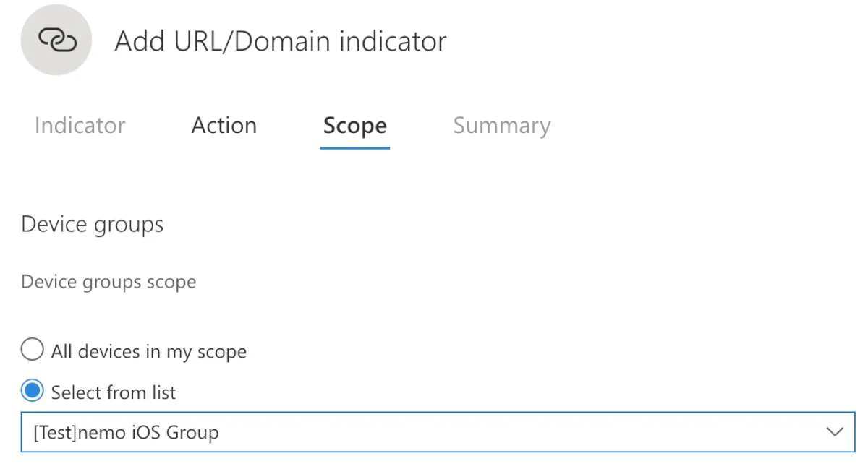
Task: Open the device groups combo box
Action: click(x=438, y=432)
